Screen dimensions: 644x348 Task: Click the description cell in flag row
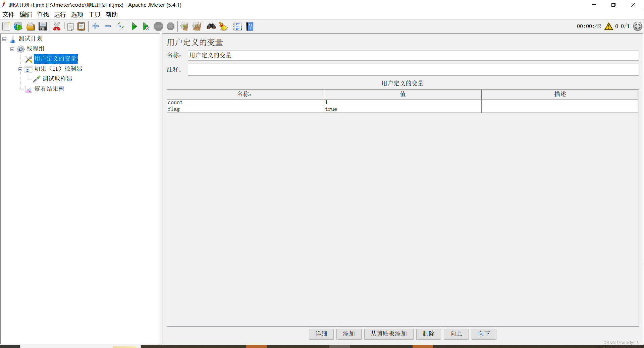560,109
